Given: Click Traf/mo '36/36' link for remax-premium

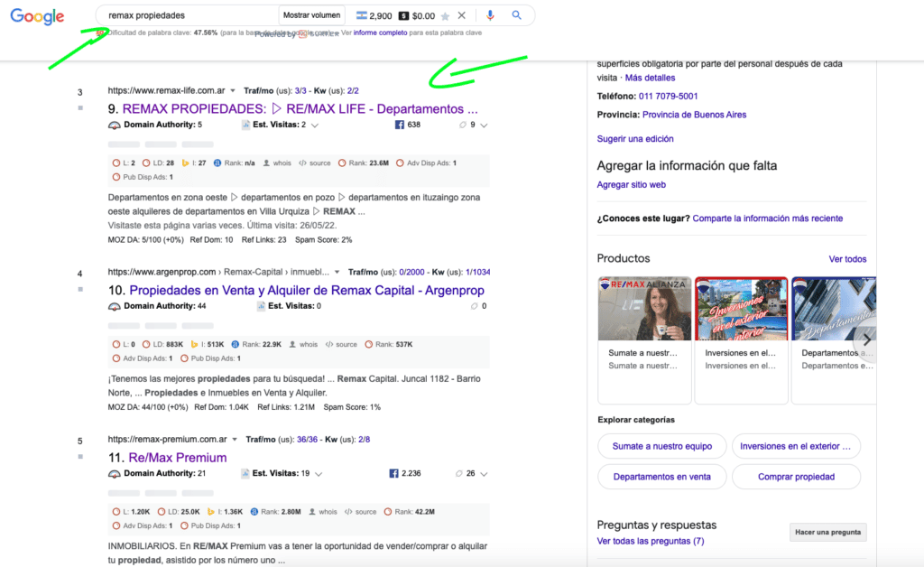Looking at the screenshot, I should tap(307, 440).
